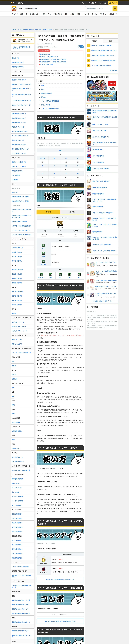Jump to 強い点・弱い点 in the 目次
This screenshot has height=644, width=129.
(x=46, y=93)
